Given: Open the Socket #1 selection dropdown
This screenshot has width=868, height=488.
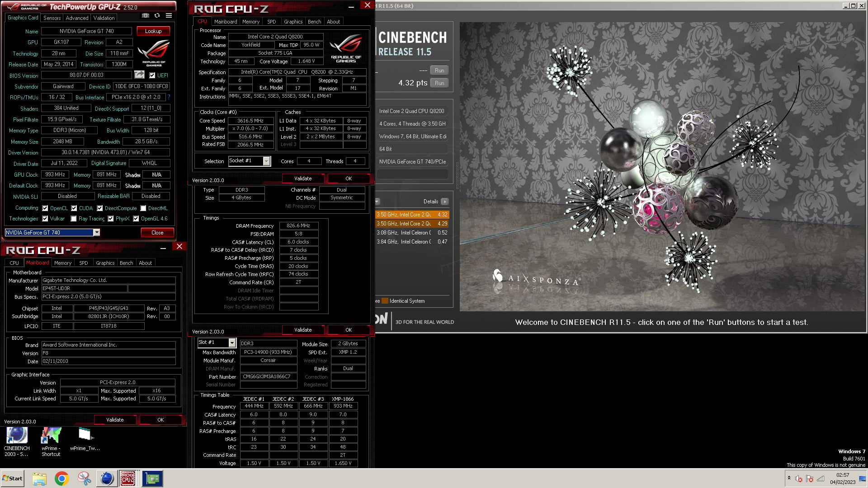Looking at the screenshot, I should 267,161.
